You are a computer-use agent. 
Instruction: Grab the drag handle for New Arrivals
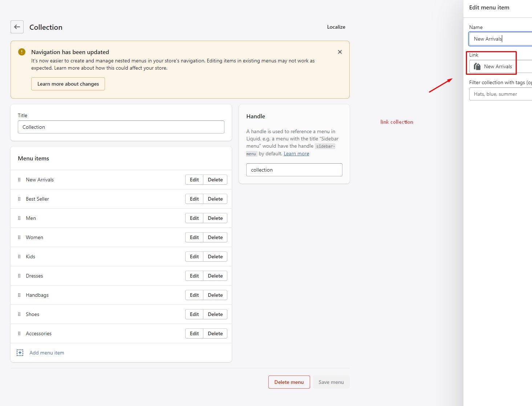(x=19, y=180)
